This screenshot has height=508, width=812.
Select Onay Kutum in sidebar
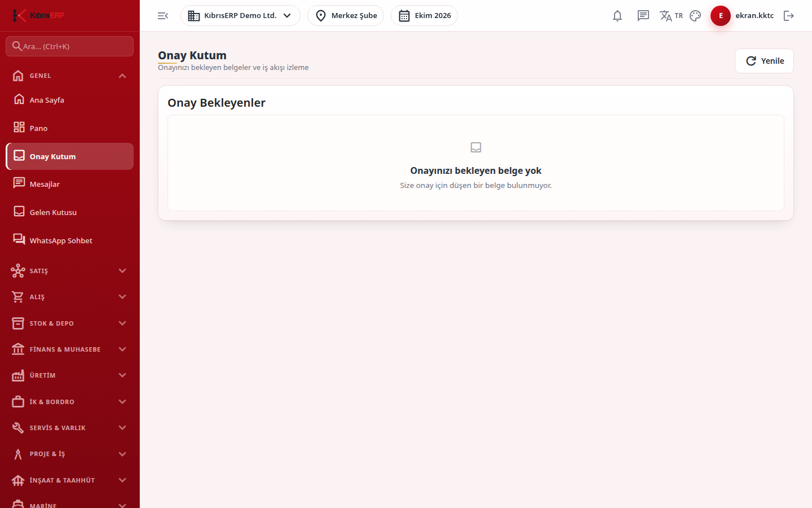[x=70, y=156]
